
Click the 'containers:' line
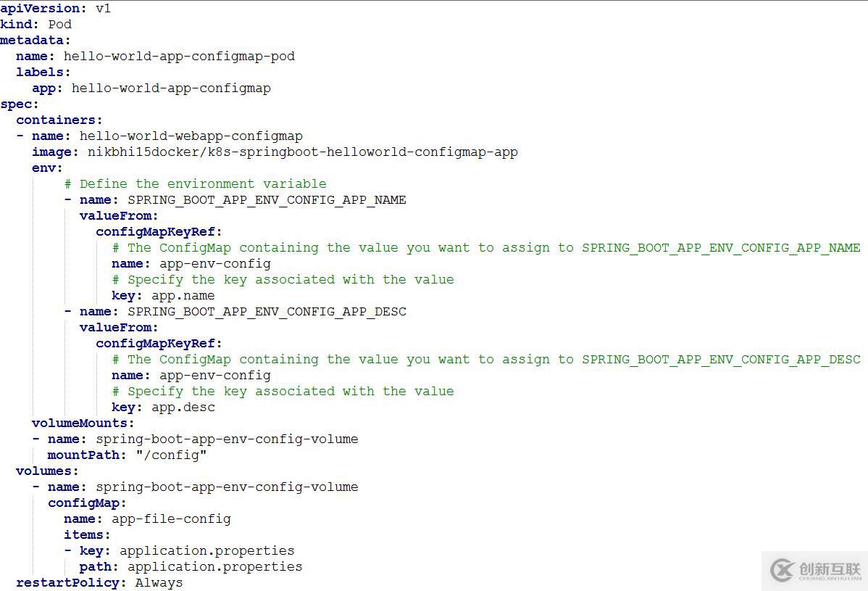point(59,120)
